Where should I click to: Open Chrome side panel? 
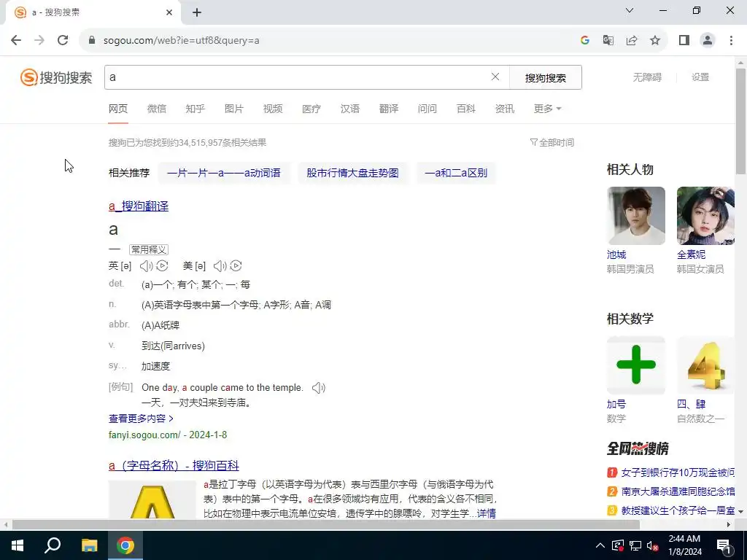(x=684, y=40)
